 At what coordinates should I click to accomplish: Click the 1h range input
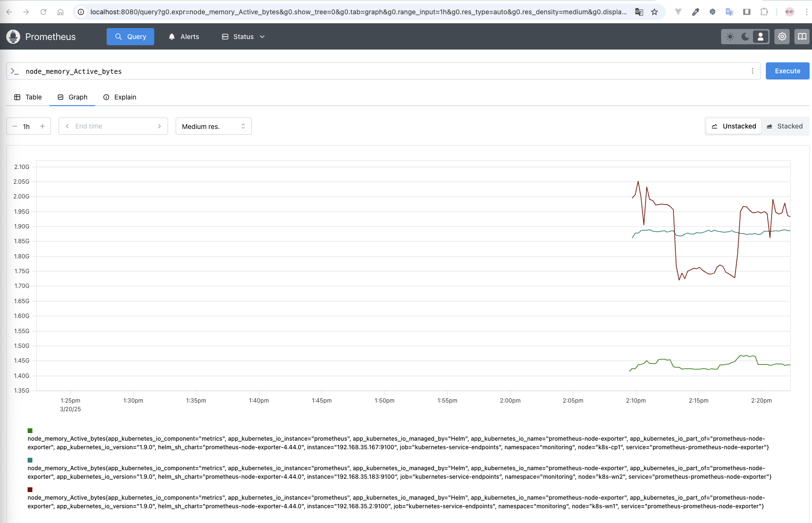point(28,126)
